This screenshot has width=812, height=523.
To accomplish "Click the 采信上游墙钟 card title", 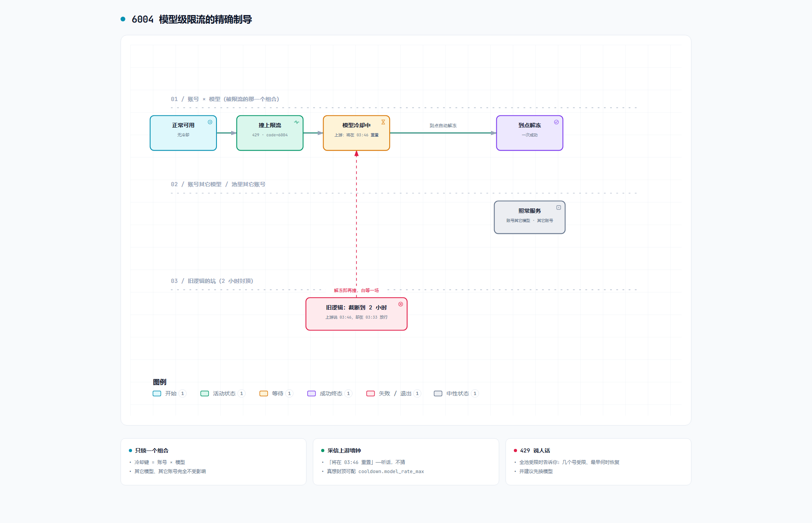I will (344, 450).
